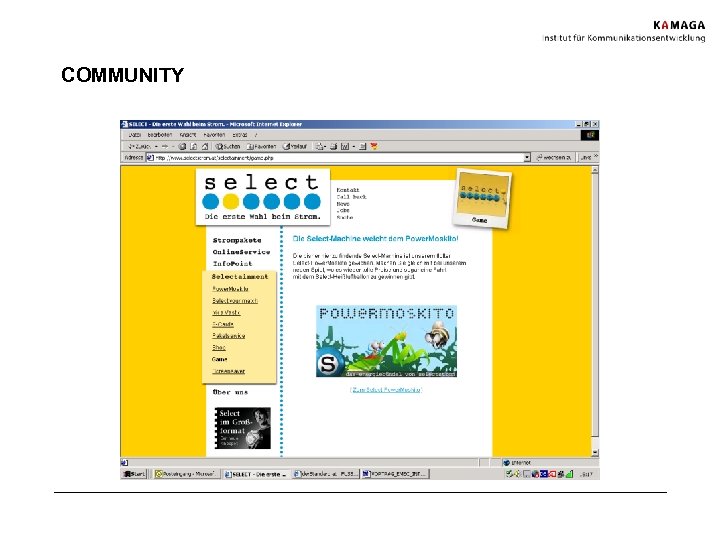The height and width of the screenshot is (540, 720).
Task: Open the address bar dropdown arrow
Action: (x=527, y=158)
